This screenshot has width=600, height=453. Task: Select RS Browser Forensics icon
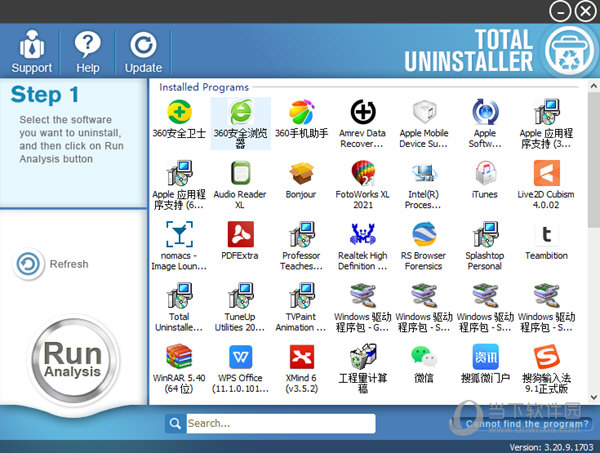pyautogui.click(x=424, y=234)
